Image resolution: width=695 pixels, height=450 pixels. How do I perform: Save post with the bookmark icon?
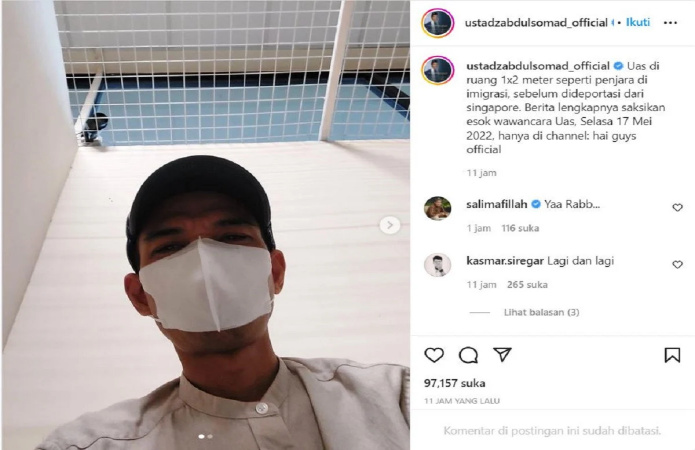point(672,355)
